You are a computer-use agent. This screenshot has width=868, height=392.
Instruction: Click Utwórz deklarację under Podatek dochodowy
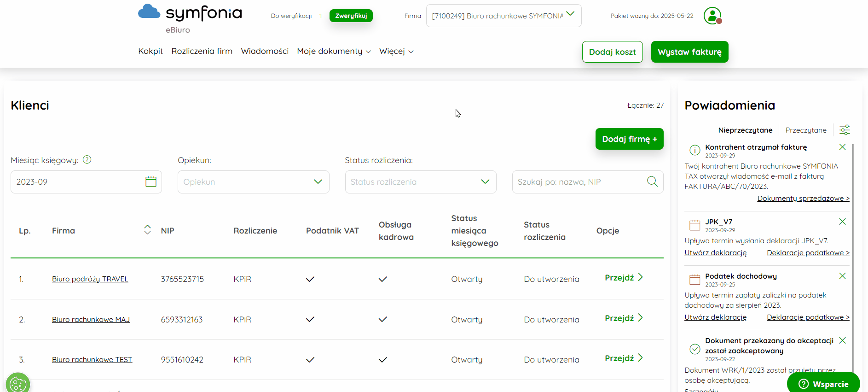click(716, 317)
